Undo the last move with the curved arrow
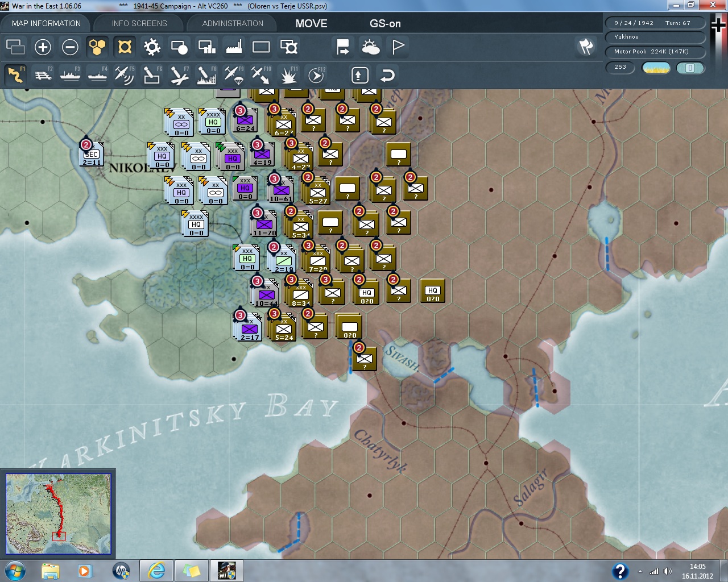 387,75
